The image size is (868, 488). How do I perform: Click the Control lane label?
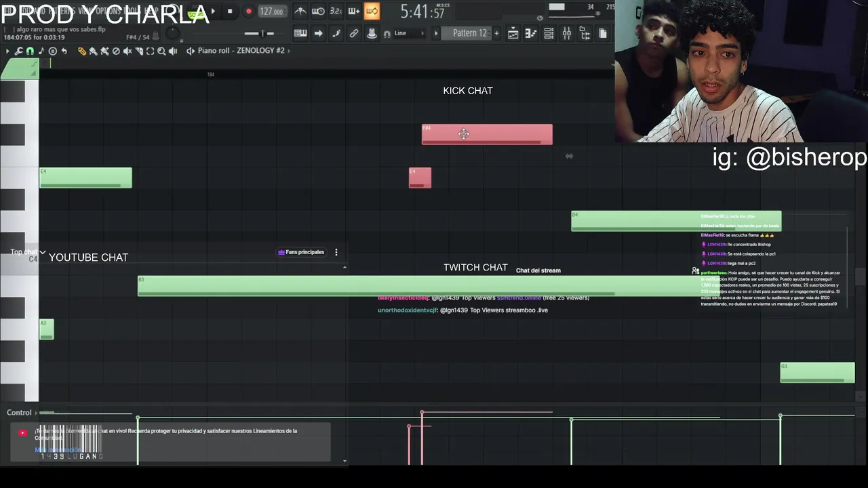(x=19, y=412)
